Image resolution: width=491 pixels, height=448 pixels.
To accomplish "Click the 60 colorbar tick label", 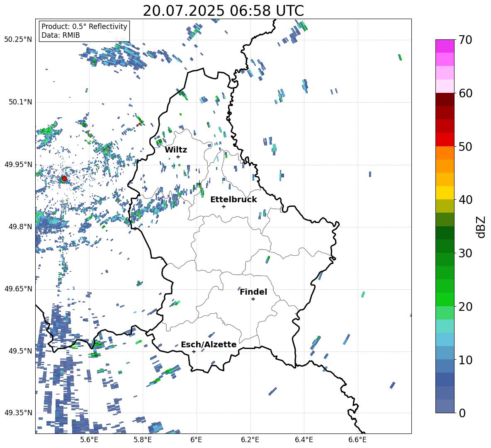I will pos(465,93).
